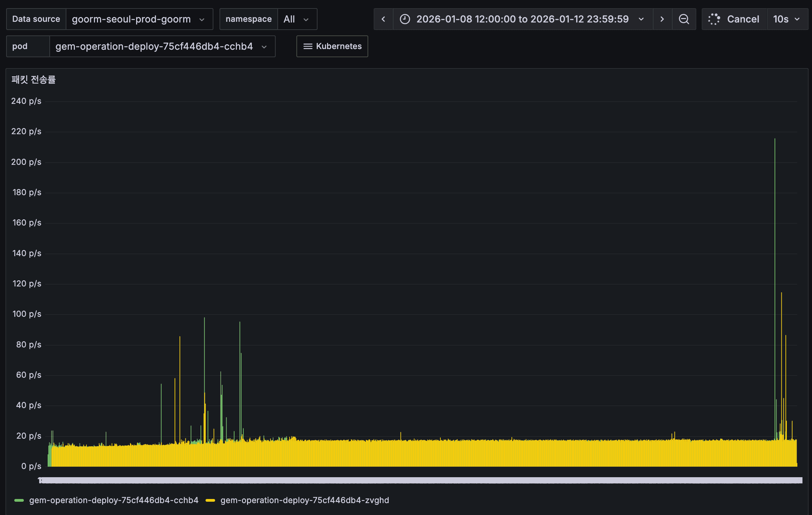This screenshot has width=812, height=515.
Task: Click the loading spinner icon beside Cancel
Action: (x=714, y=19)
